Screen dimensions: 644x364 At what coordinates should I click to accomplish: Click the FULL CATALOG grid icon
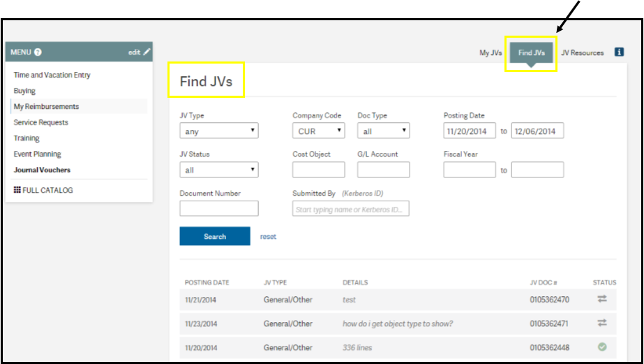17,189
